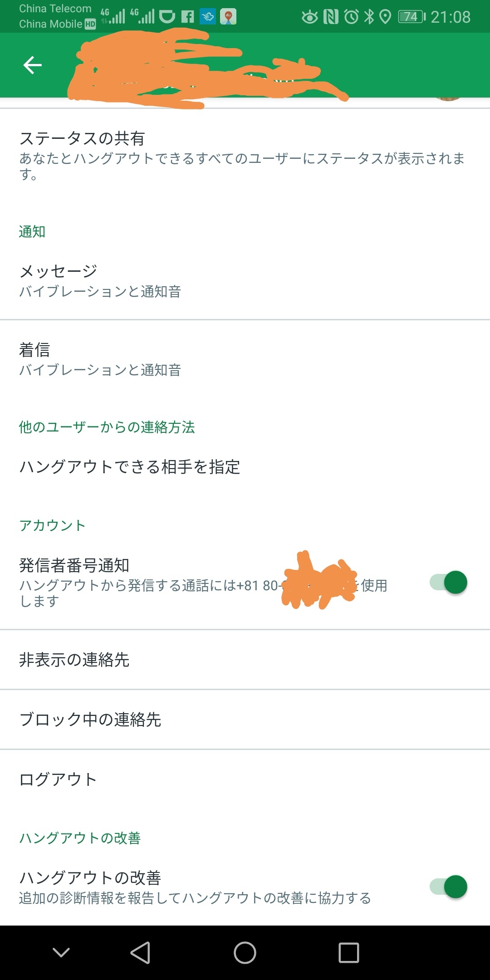This screenshot has width=490, height=980.
Task: Tap the battery indicator icon
Action: 411,17
